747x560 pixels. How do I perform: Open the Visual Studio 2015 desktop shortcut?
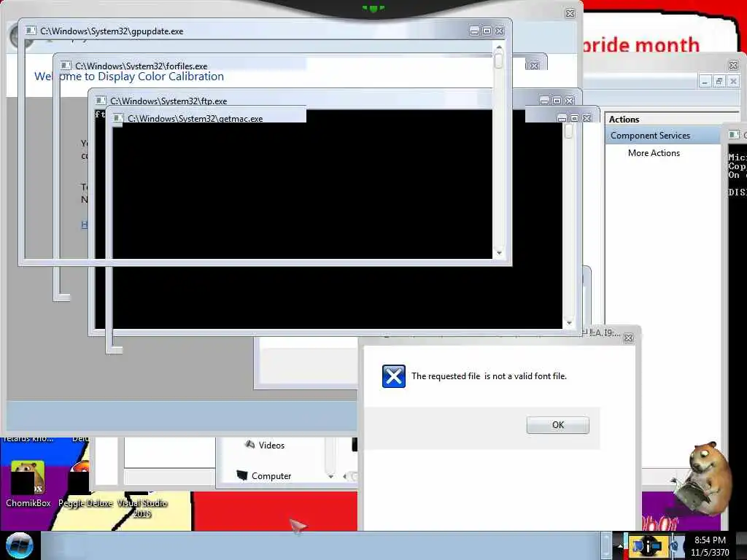tap(142, 507)
